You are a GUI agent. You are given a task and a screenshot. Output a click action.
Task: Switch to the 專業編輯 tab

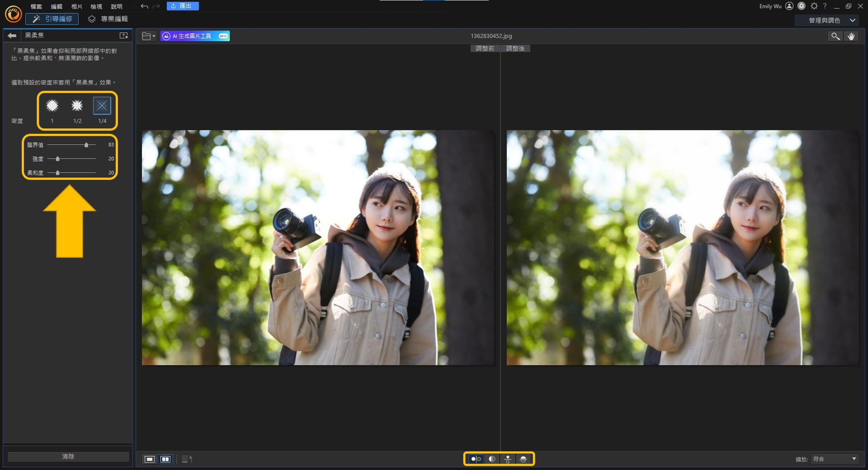click(108, 19)
